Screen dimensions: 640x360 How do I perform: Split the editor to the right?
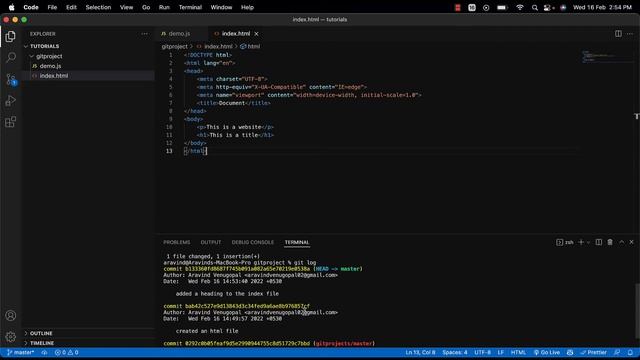click(618, 33)
